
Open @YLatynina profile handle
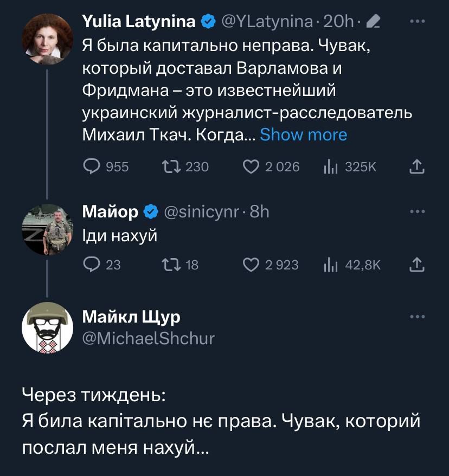[x=267, y=22]
